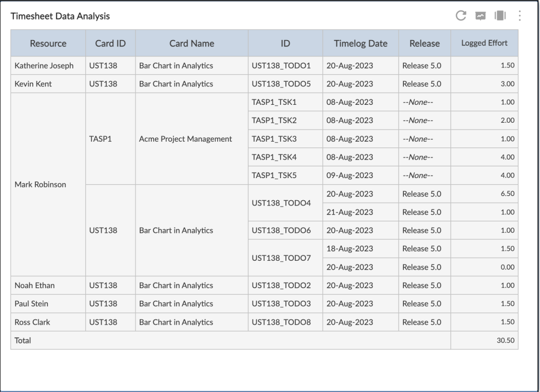Image resolution: width=540 pixels, height=392 pixels.
Task: Sort by the Logged Effort column header
Action: click(484, 43)
